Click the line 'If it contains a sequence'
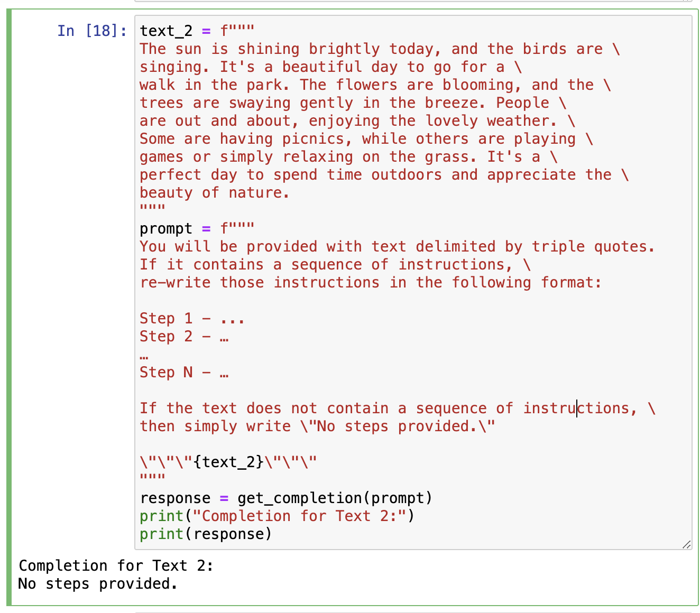This screenshot has height=613, width=700. 335,264
